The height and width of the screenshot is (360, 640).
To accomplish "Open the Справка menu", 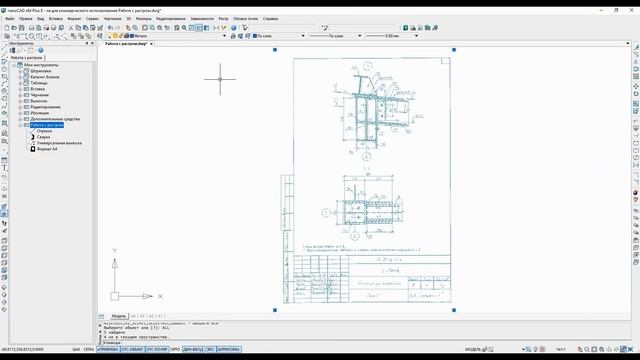I will tap(270, 19).
